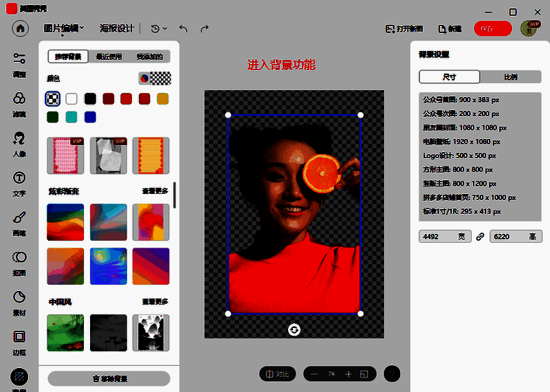550x392 pixels.
Task: Go to the Home screen icon
Action: [21, 28]
